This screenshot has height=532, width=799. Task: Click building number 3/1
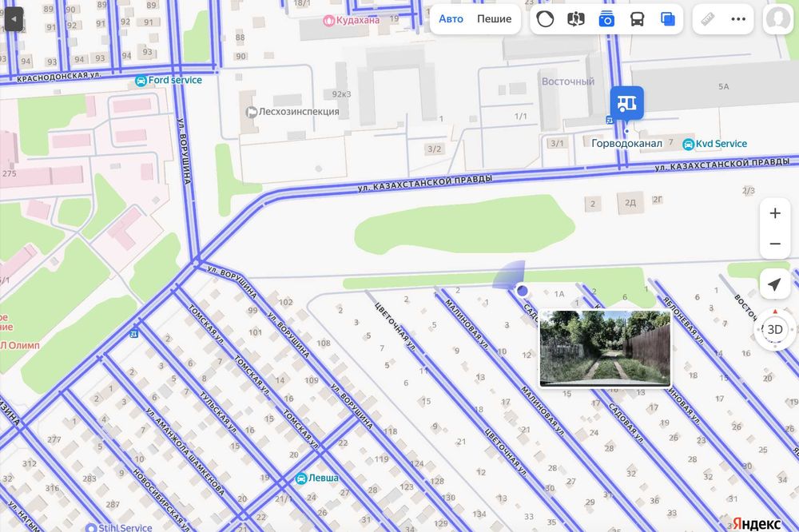click(x=557, y=143)
